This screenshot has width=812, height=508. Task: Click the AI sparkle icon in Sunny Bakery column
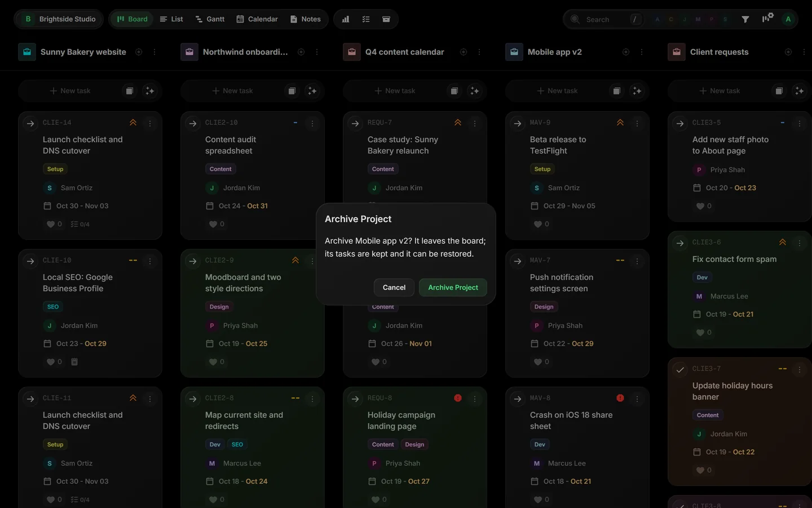click(149, 91)
